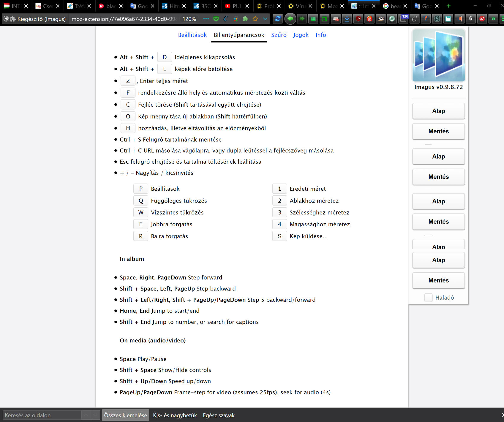Open the Szűrő tab
Image resolution: width=504 pixels, height=422 pixels.
pyautogui.click(x=279, y=35)
